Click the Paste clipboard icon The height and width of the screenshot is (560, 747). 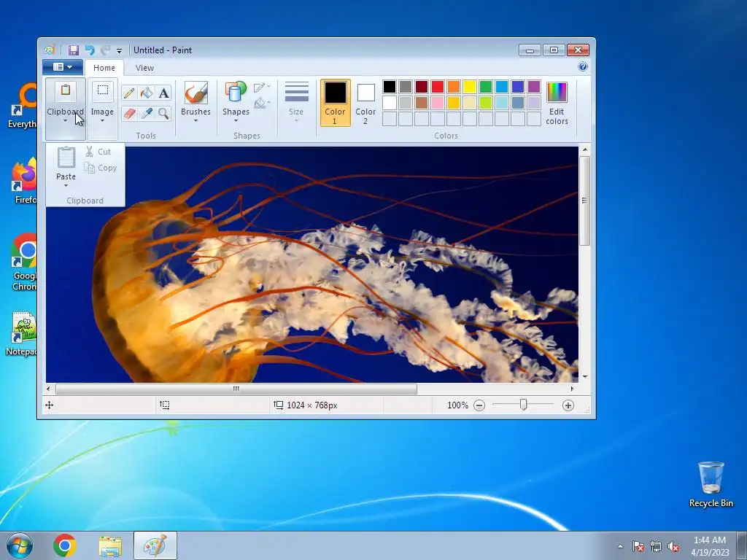[x=66, y=157]
